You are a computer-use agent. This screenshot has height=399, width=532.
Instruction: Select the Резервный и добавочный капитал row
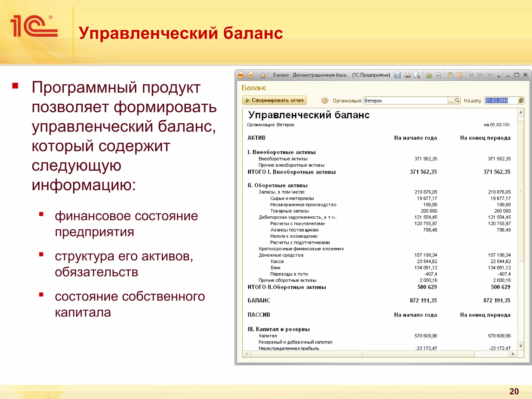pos(379,342)
